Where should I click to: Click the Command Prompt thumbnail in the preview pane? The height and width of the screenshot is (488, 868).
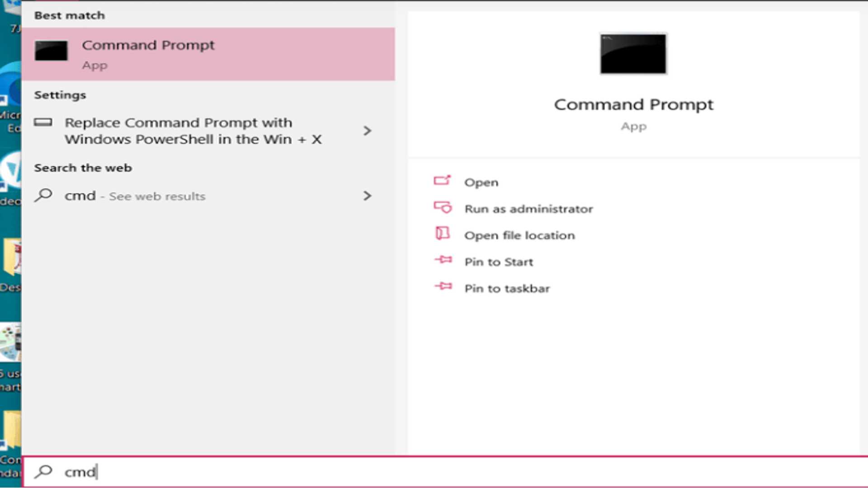point(632,53)
